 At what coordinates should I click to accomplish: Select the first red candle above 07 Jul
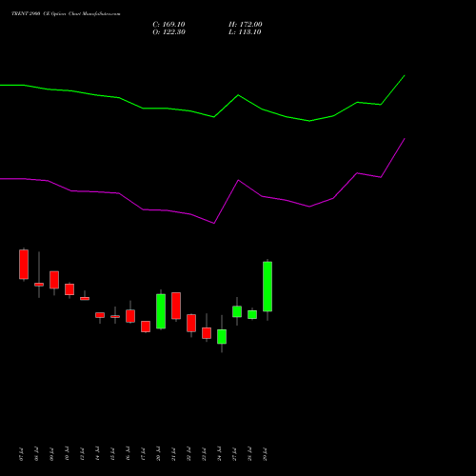click(24, 265)
